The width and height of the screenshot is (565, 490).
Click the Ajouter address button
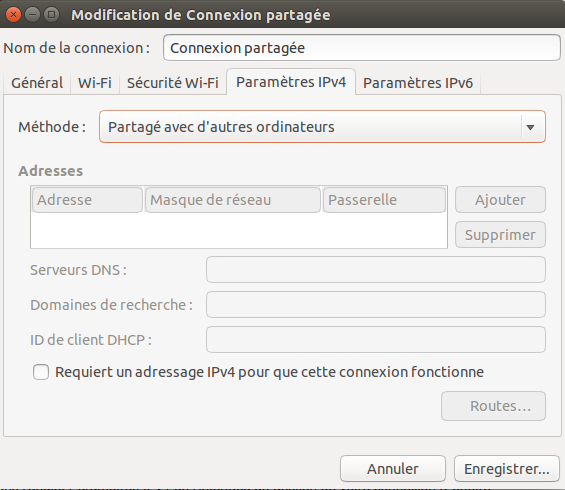click(x=500, y=200)
